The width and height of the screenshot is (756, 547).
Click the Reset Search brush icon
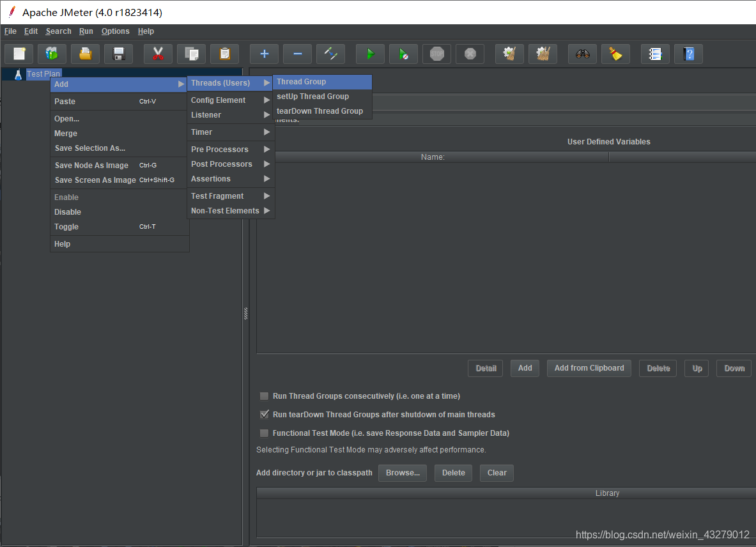point(615,54)
